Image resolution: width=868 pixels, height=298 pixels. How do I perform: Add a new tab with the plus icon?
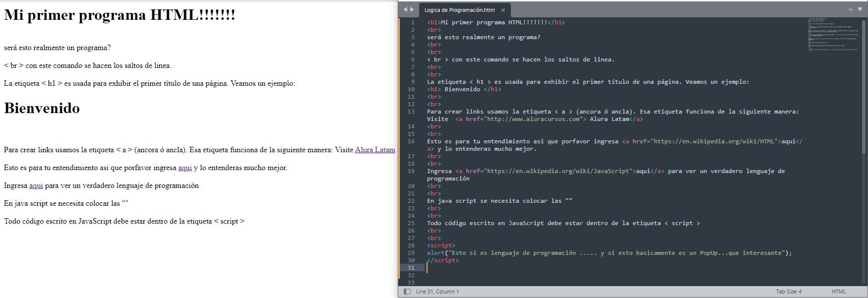851,9
